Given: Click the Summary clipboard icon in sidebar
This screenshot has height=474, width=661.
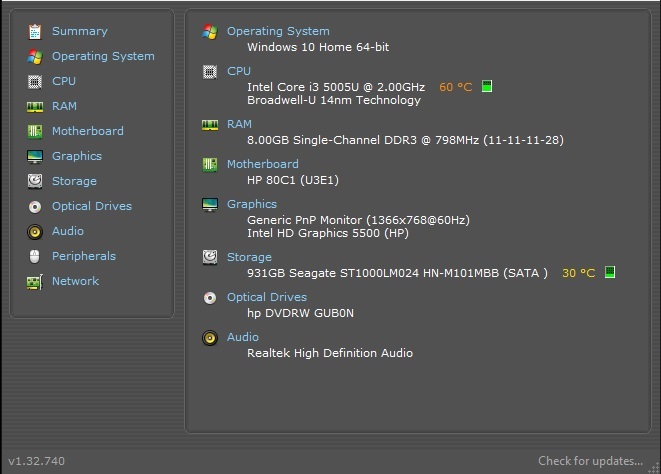Looking at the screenshot, I should [x=35, y=32].
